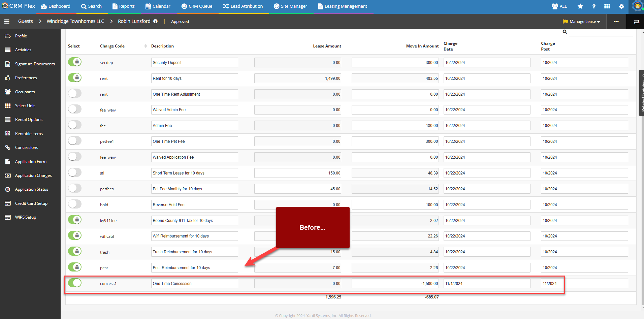Screen dimensions: 644x319
Task: Enable the Admin Fee charge toggle
Action: 75,125
